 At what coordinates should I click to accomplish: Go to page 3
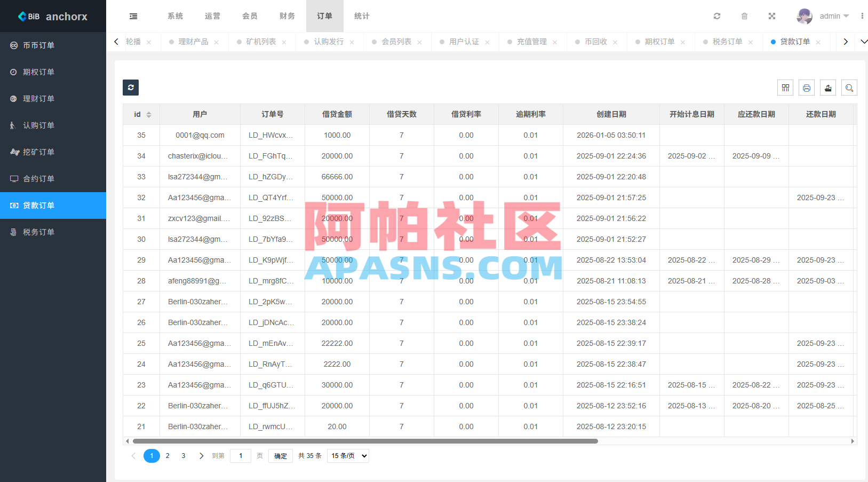(x=184, y=456)
